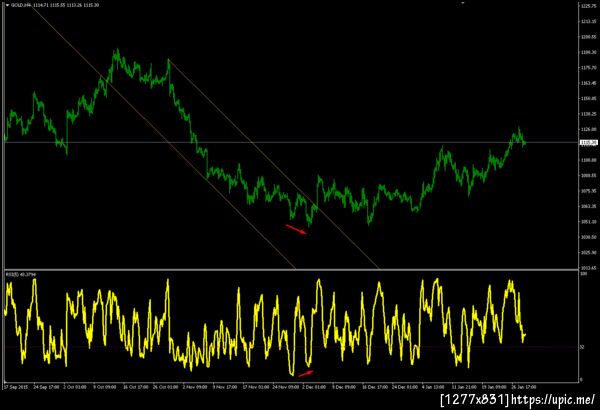
Task: Click the '9 Oct 09:00' time axis label
Action: pyautogui.click(x=104, y=387)
